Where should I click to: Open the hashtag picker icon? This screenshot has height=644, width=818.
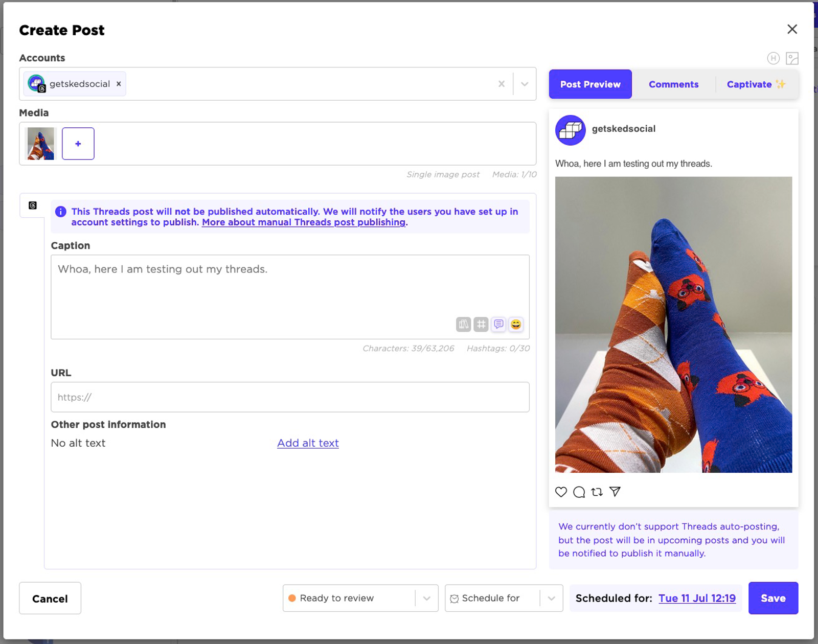[481, 324]
